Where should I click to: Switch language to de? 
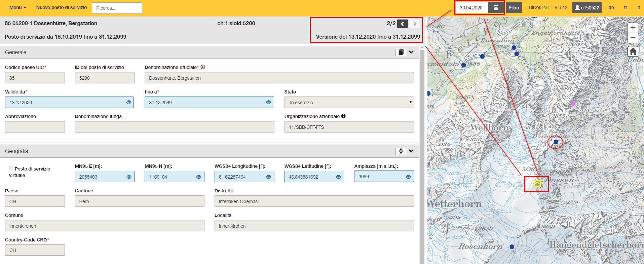pyautogui.click(x=611, y=7)
